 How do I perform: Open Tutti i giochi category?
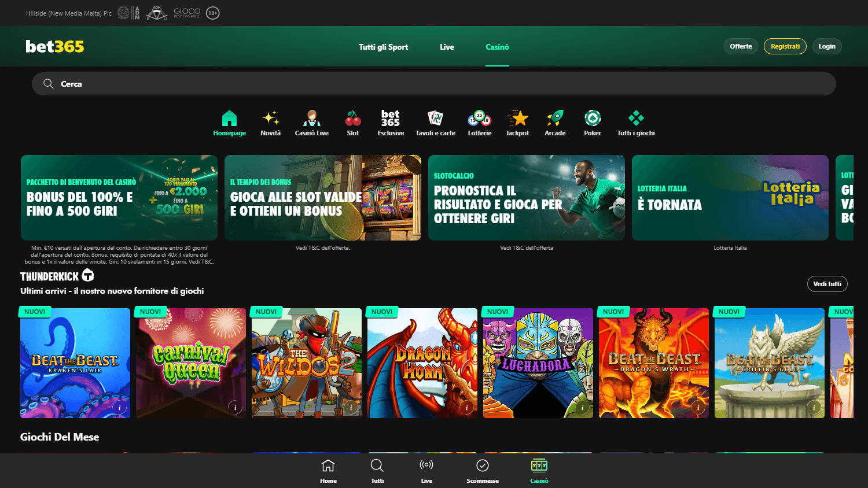(x=636, y=123)
